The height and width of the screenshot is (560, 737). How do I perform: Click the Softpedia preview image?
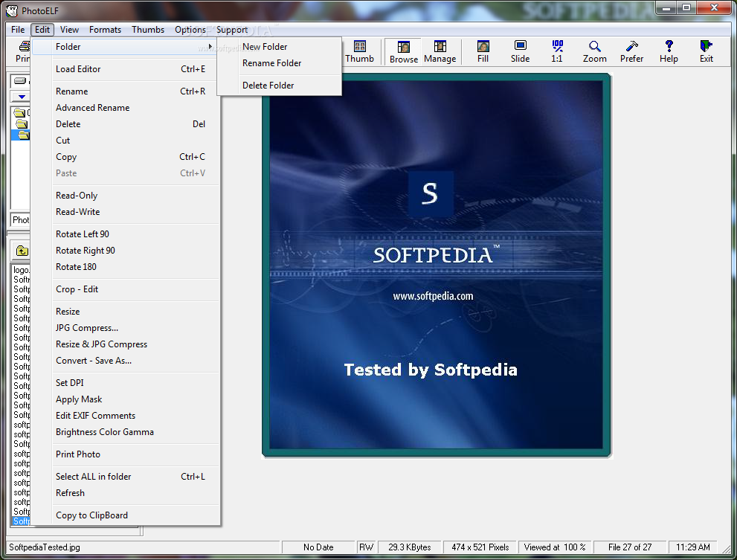pos(436,265)
